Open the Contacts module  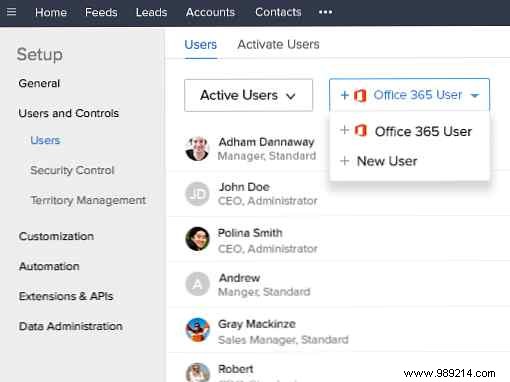[x=278, y=12]
